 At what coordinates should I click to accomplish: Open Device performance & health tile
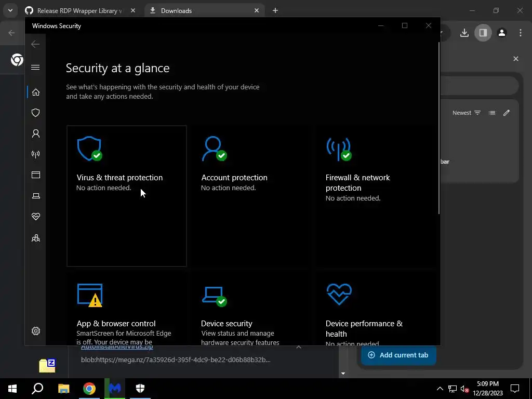pyautogui.click(x=376, y=309)
